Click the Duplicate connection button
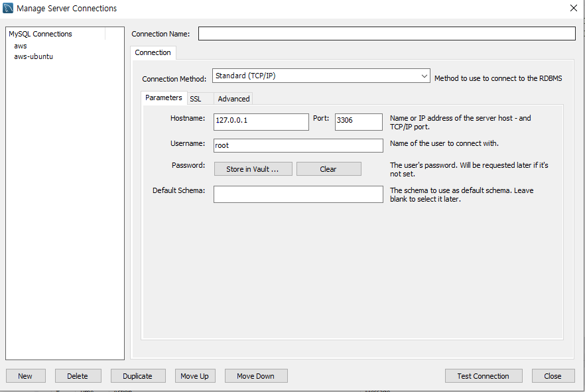585x392 pixels. click(138, 376)
